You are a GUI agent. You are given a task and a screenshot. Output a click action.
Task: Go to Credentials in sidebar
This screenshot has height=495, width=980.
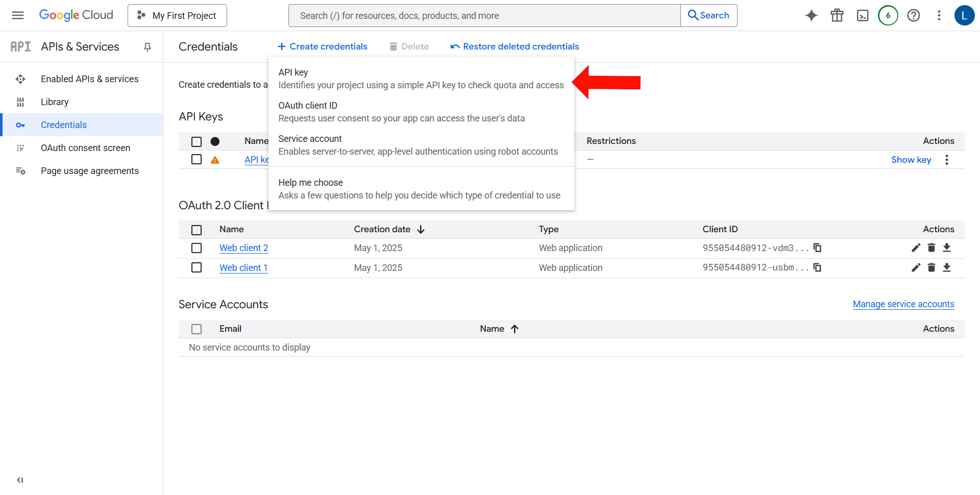(82, 125)
